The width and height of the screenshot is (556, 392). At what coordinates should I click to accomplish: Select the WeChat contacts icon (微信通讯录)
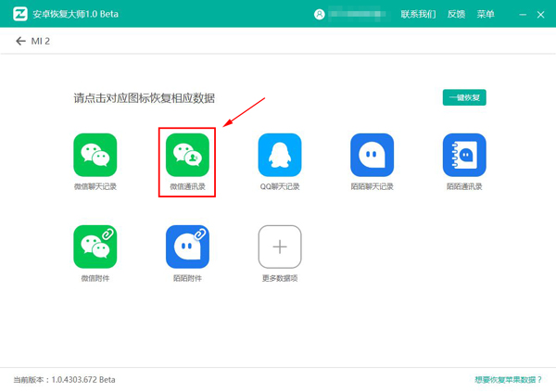[187, 155]
